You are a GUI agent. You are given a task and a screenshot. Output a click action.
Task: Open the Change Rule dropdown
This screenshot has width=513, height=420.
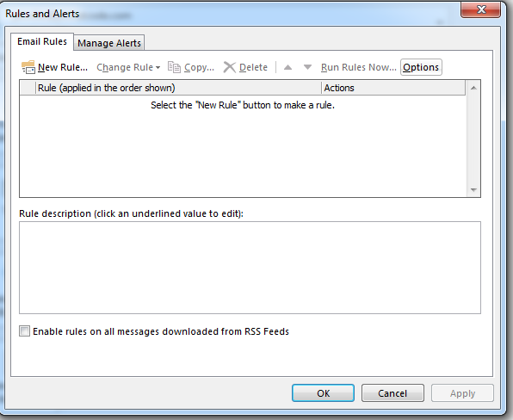tap(128, 67)
